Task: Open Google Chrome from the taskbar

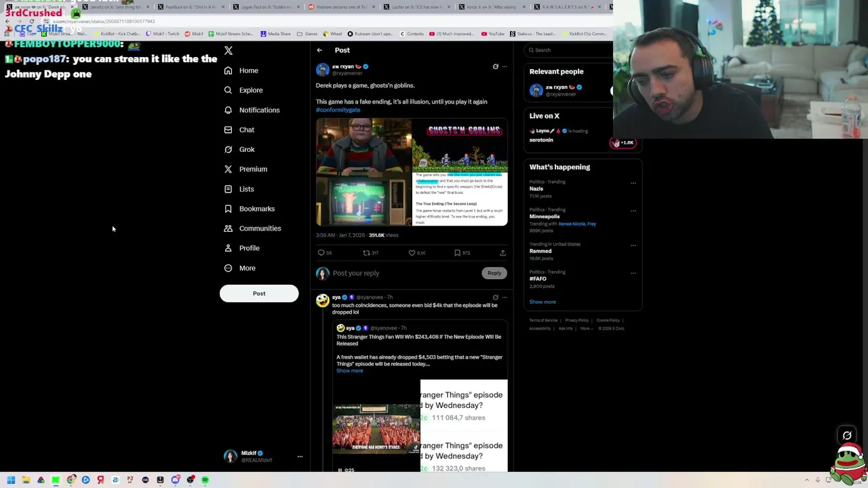Action: click(71, 480)
